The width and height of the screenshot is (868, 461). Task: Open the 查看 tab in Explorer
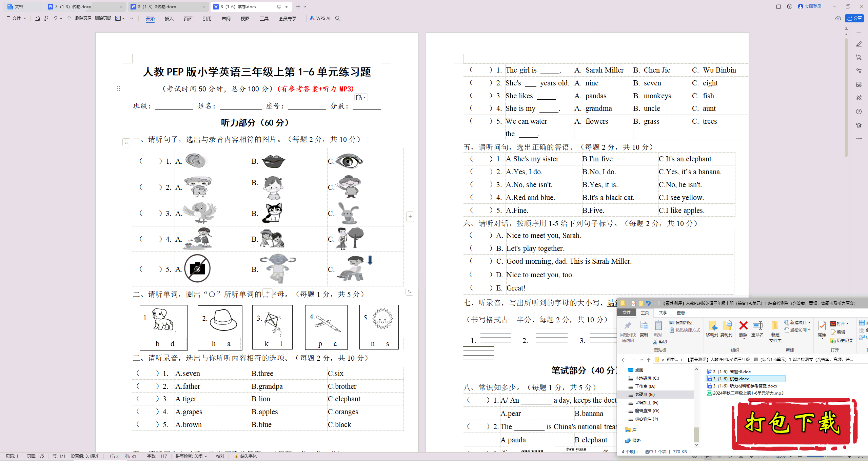[x=680, y=313]
